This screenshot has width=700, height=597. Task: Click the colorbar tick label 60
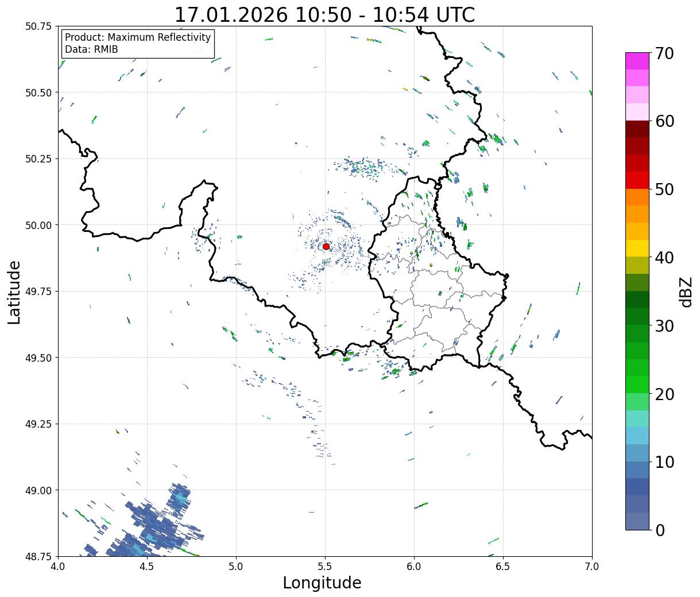point(664,121)
